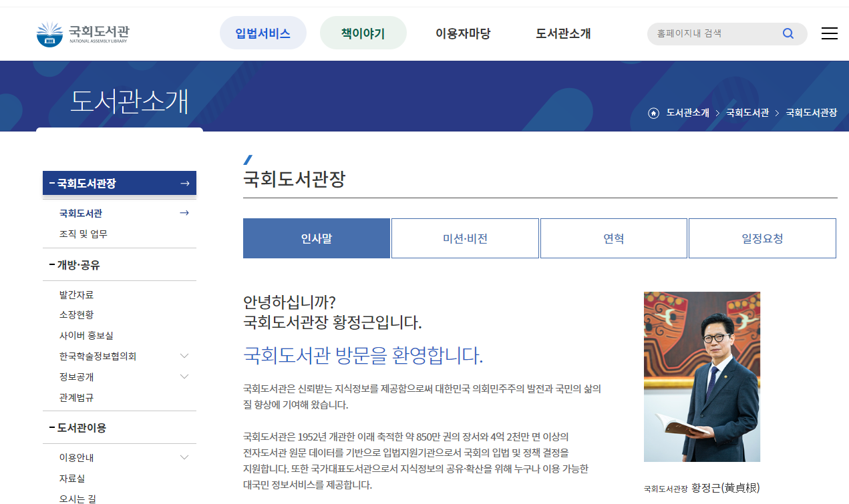The height and width of the screenshot is (504, 849).
Task: Open 사이버 홍보실 in sidebar
Action: coord(86,336)
